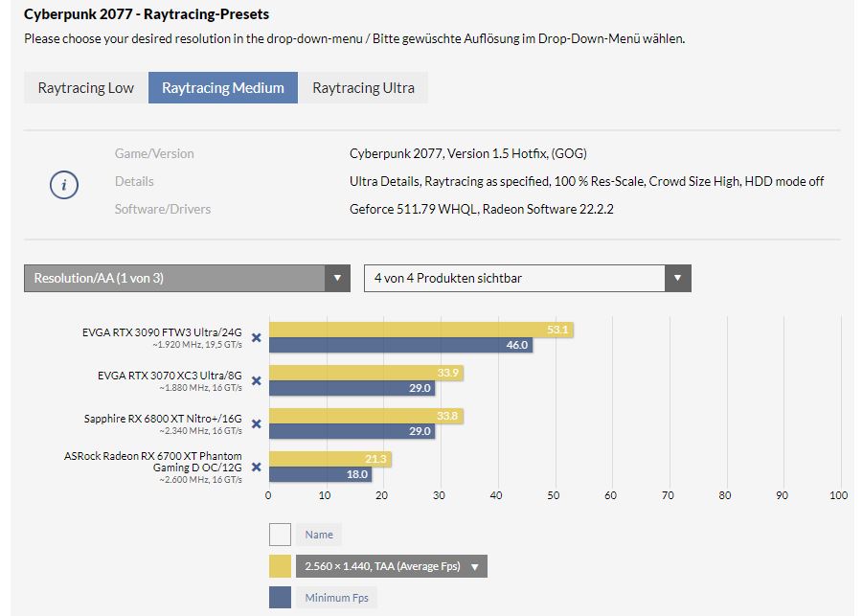
Task: Click 'Cyberpunk 2077, Version 1.5 Hotfix' text
Action: (x=447, y=153)
